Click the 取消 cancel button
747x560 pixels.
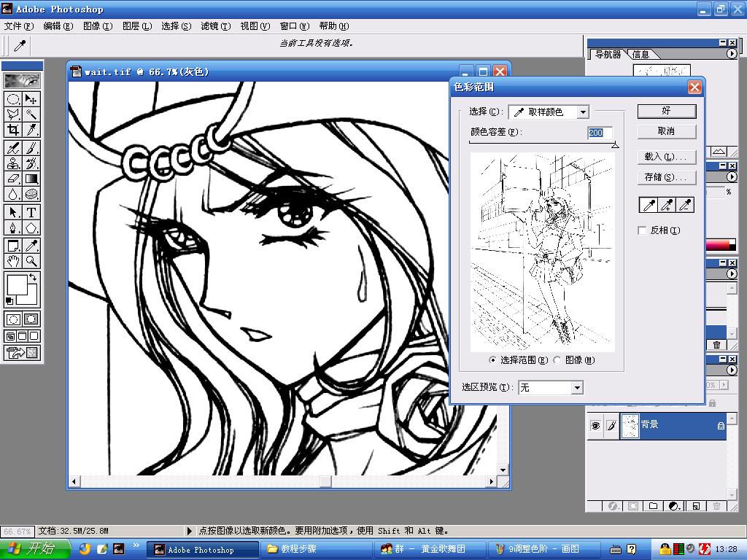pos(667,131)
